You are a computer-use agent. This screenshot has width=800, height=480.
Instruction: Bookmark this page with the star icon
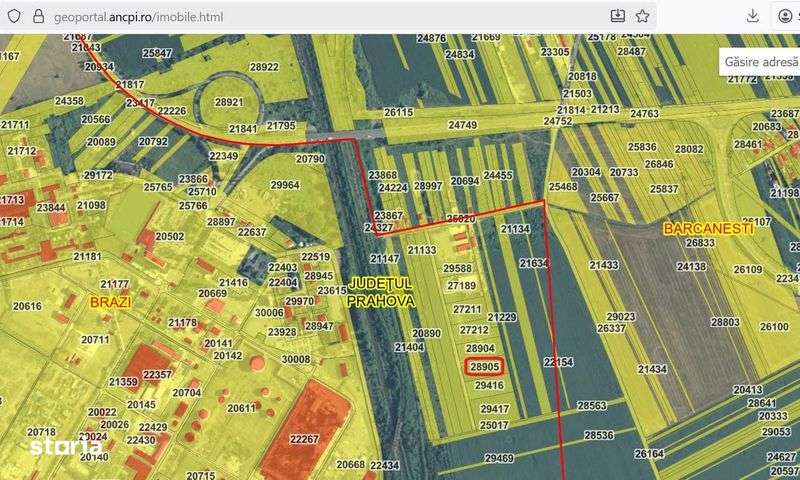tap(642, 16)
